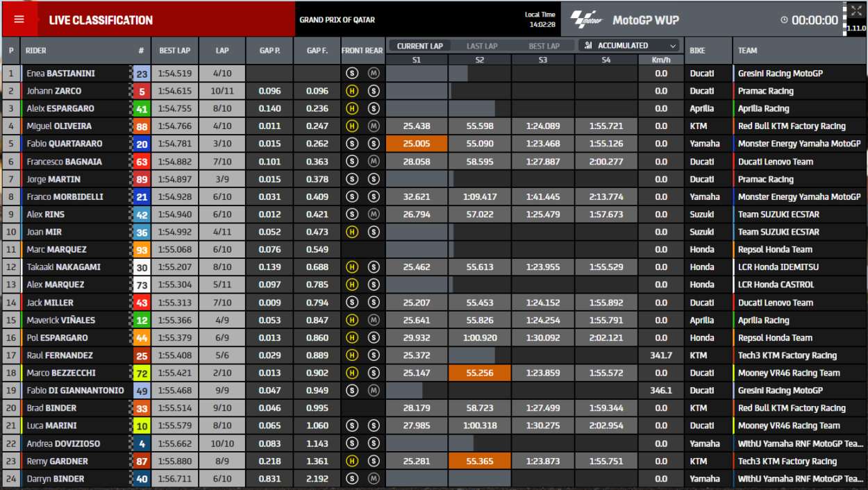The image size is (868, 490).
Task: Click the fullscreen expand icon
Action: 856,10
